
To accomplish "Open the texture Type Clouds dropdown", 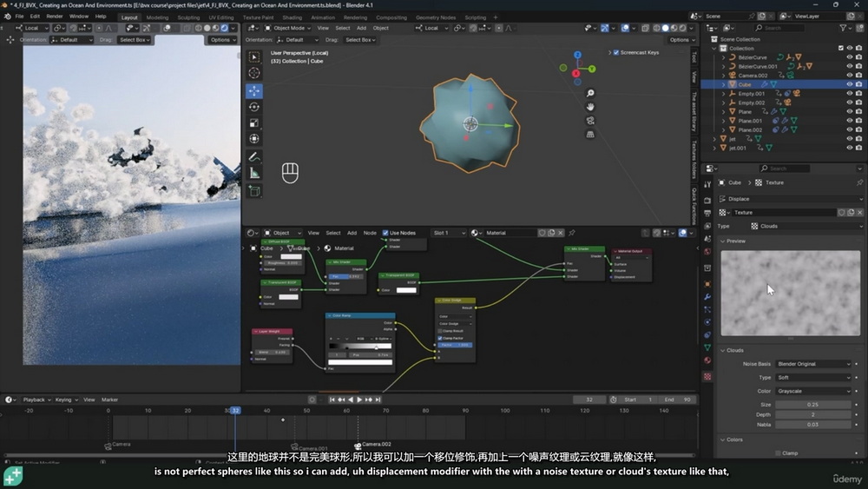I will [806, 226].
